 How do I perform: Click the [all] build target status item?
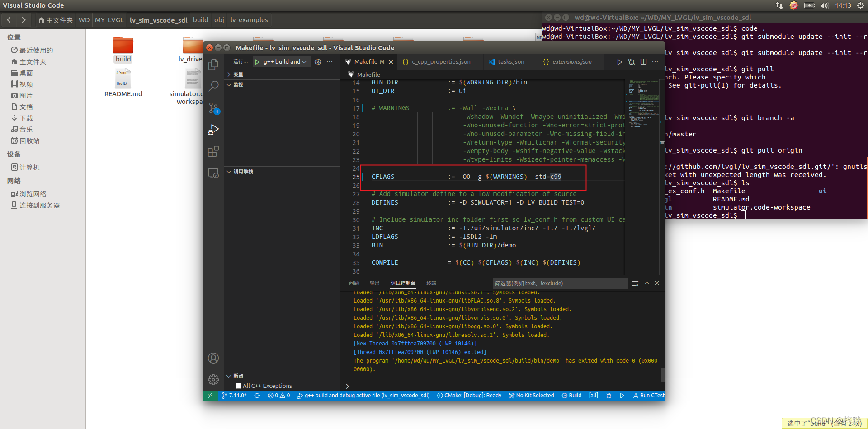pyautogui.click(x=593, y=396)
